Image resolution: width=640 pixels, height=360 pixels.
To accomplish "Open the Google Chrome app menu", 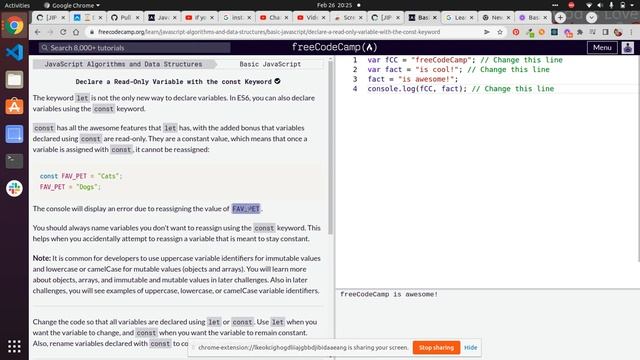I will pos(72,5).
